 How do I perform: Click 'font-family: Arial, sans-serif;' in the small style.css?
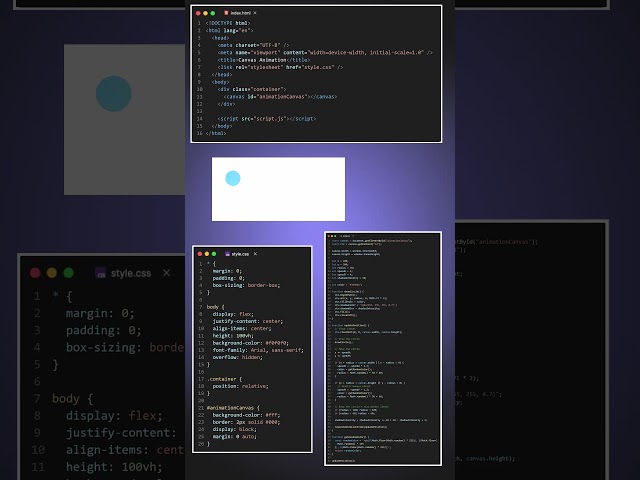coord(258,350)
